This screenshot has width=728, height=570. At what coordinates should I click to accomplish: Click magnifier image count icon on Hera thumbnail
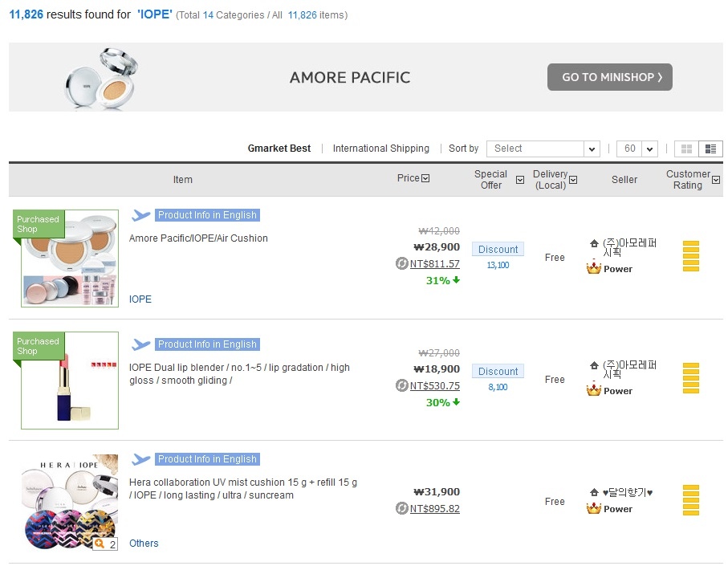(x=105, y=544)
